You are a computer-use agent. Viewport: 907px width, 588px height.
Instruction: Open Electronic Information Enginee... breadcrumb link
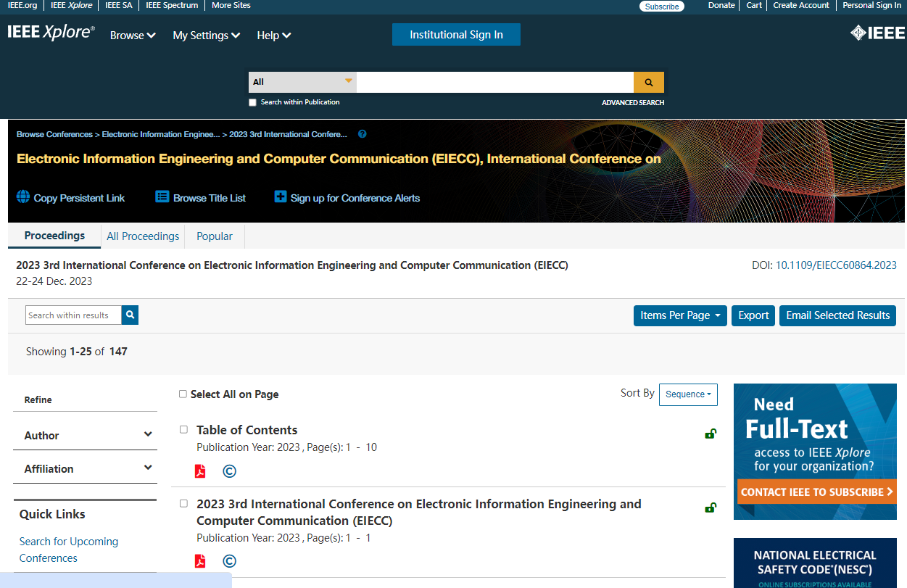coord(161,134)
